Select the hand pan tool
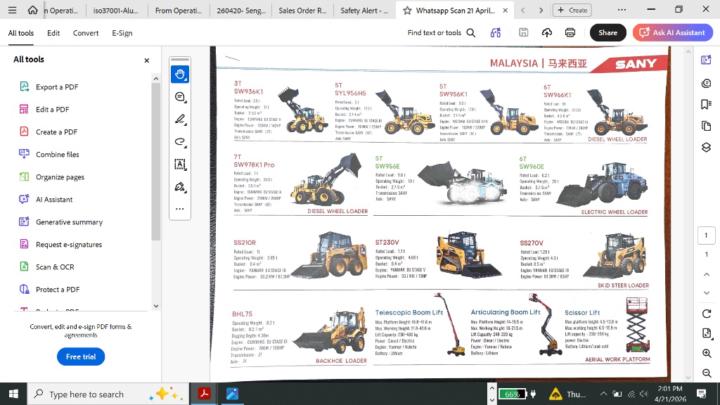This screenshot has width=720, height=405. 180,74
